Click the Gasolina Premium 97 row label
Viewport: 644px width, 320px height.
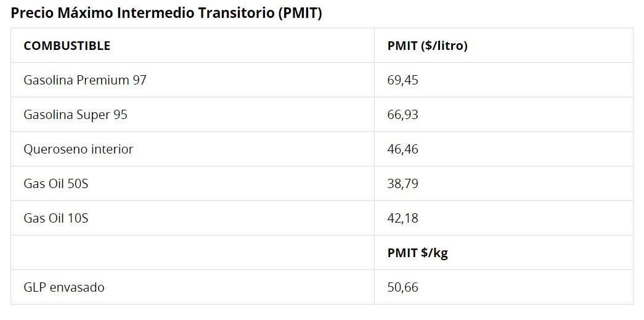click(x=85, y=80)
